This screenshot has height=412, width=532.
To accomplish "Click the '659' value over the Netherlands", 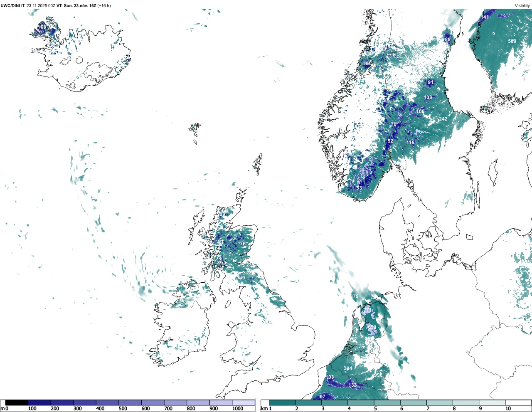I will coord(372,327).
